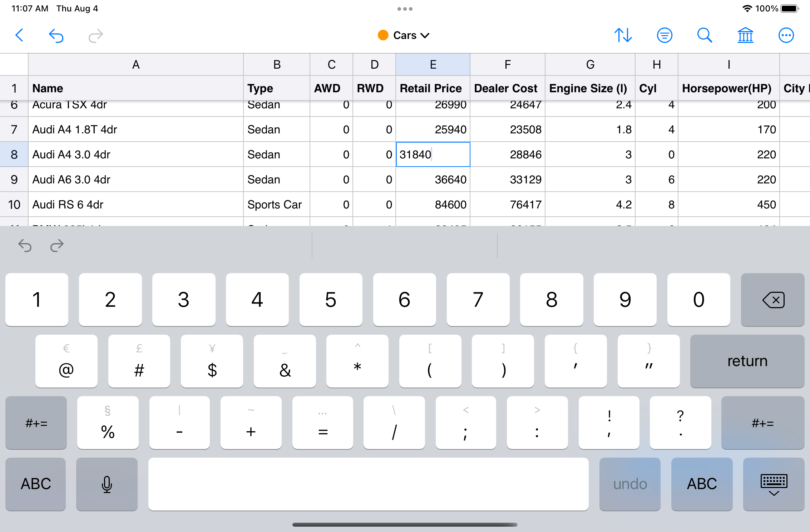Open the columns pillar icon
810x532 pixels.
pyautogui.click(x=745, y=35)
